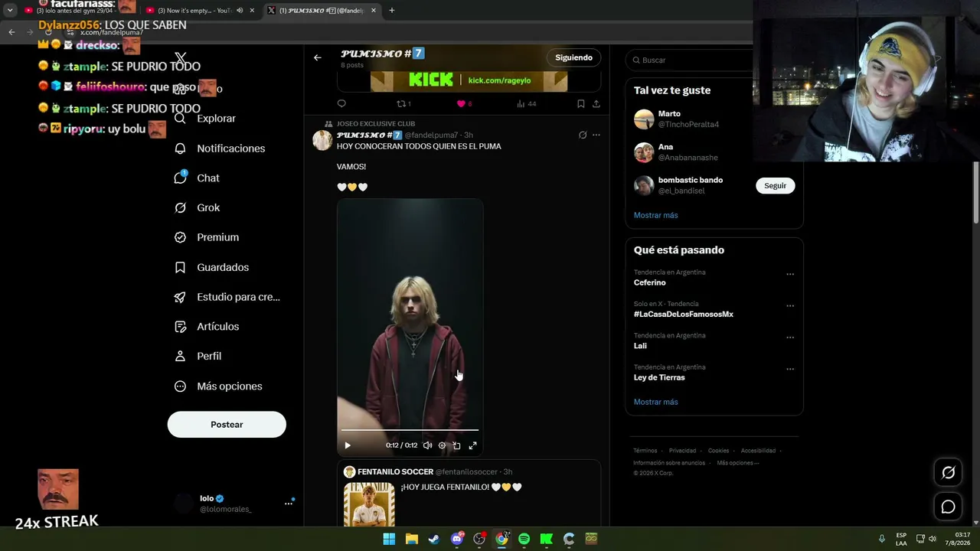Click the Postear button
Viewport: 980px width, 551px height.
coord(227,425)
